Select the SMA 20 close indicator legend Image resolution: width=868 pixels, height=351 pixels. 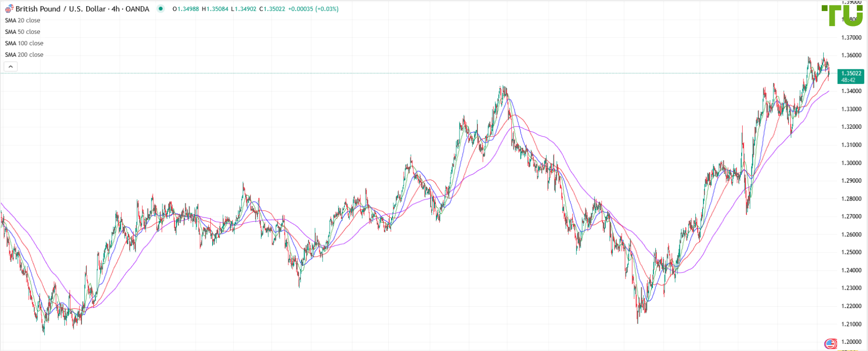23,20
